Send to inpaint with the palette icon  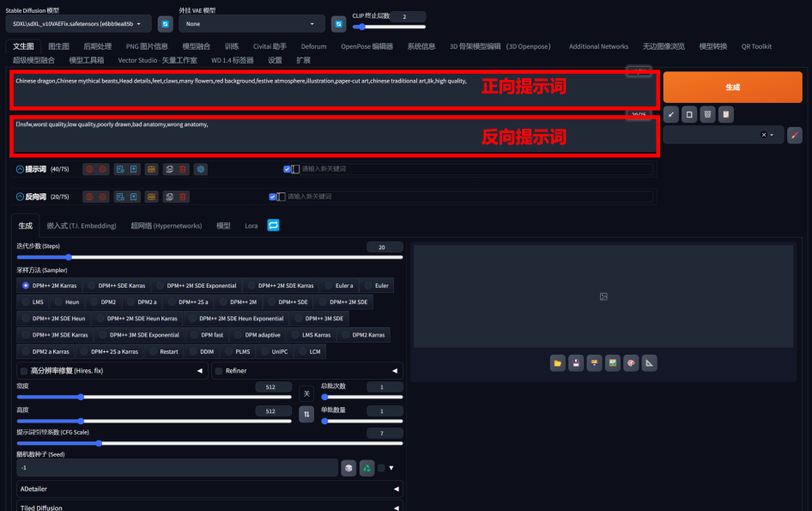[631, 363]
